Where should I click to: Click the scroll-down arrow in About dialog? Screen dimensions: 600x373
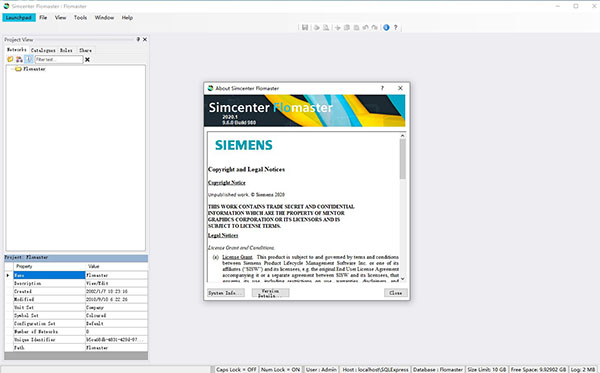click(x=403, y=279)
